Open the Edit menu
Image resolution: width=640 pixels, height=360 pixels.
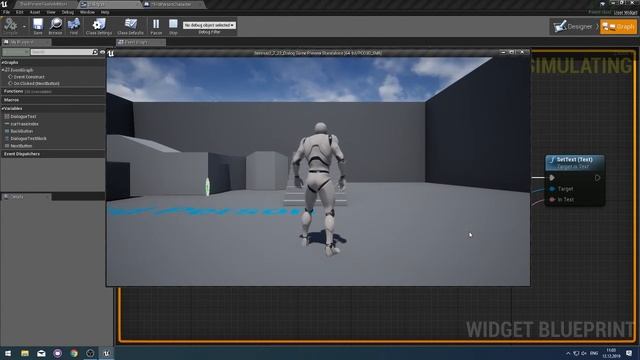point(19,12)
